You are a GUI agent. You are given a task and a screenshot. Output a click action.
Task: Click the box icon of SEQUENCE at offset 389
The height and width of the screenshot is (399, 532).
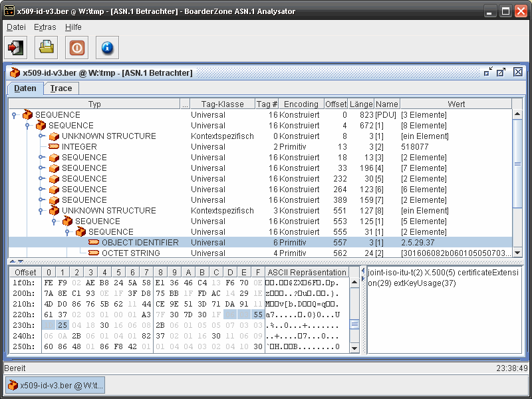point(54,200)
